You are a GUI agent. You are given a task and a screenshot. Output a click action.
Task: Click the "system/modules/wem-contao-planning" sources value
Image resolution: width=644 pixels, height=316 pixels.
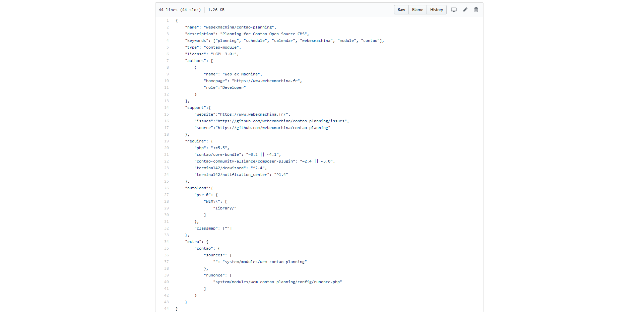[265, 262]
